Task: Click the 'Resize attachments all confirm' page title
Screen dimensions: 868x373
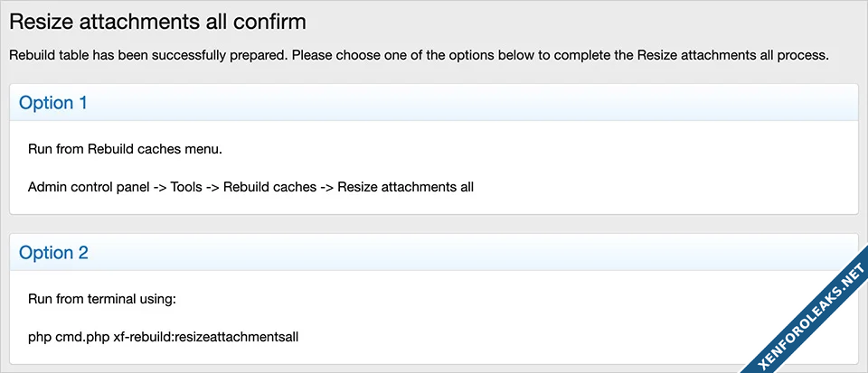Action: (x=157, y=20)
